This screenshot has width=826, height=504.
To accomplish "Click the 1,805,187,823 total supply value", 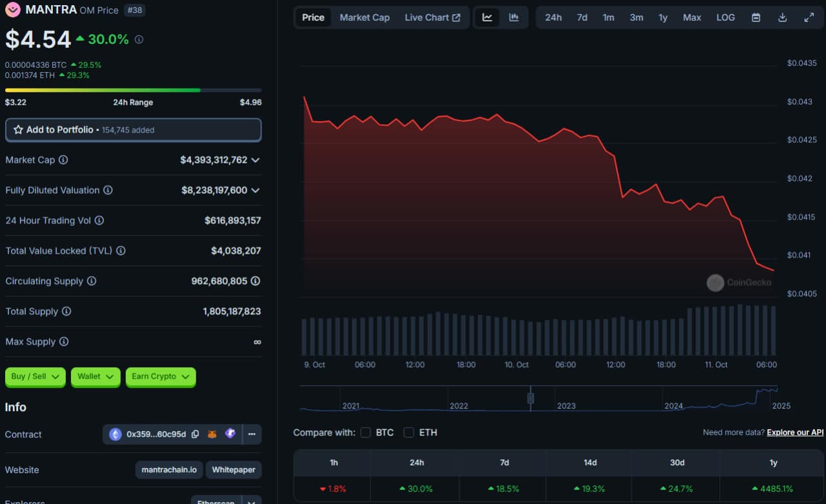I will (x=232, y=312).
